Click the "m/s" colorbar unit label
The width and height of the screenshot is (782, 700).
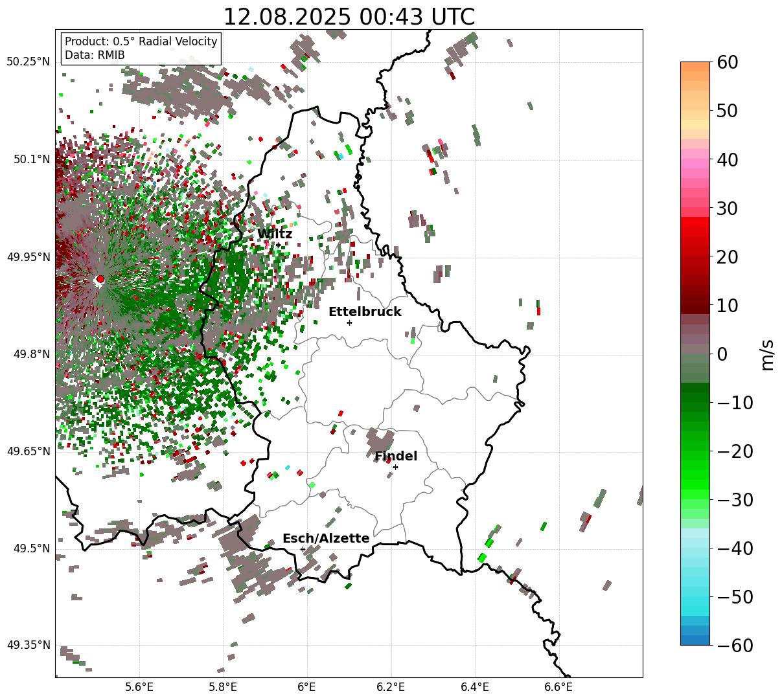click(767, 354)
